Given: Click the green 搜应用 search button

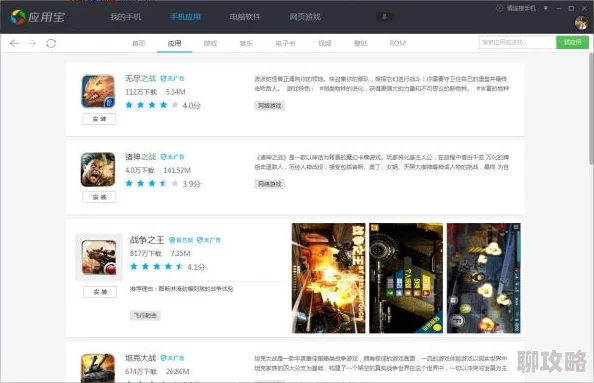Looking at the screenshot, I should point(572,42).
